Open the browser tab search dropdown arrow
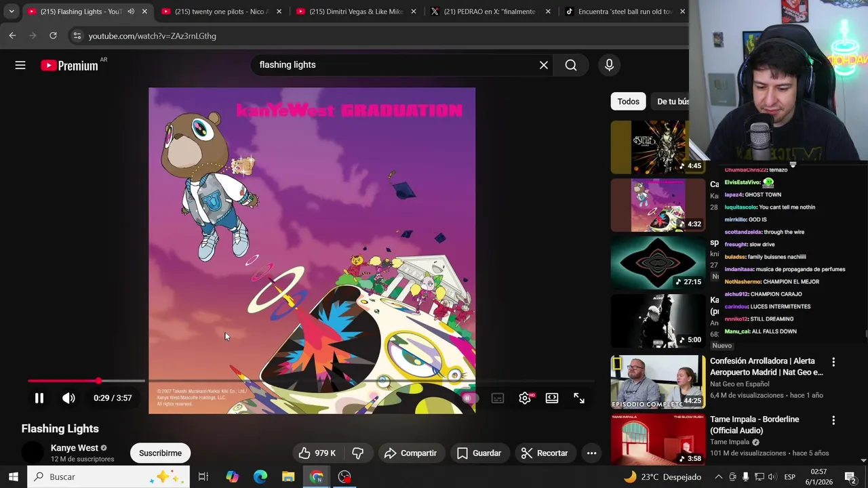This screenshot has height=488, width=868. [x=12, y=12]
